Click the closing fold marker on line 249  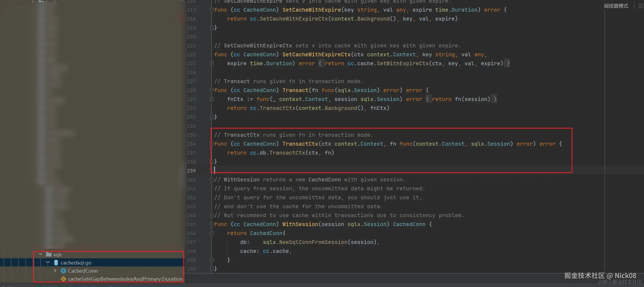coord(212,260)
